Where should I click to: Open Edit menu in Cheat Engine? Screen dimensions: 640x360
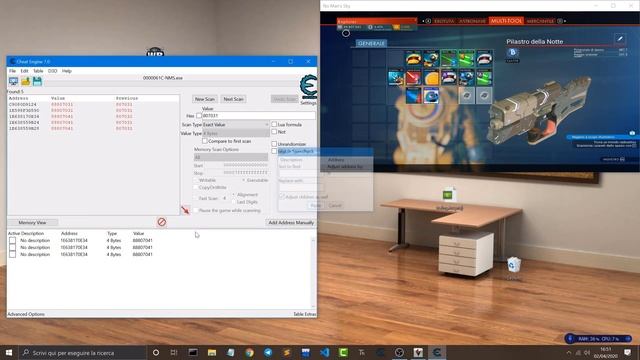pyautogui.click(x=24, y=71)
